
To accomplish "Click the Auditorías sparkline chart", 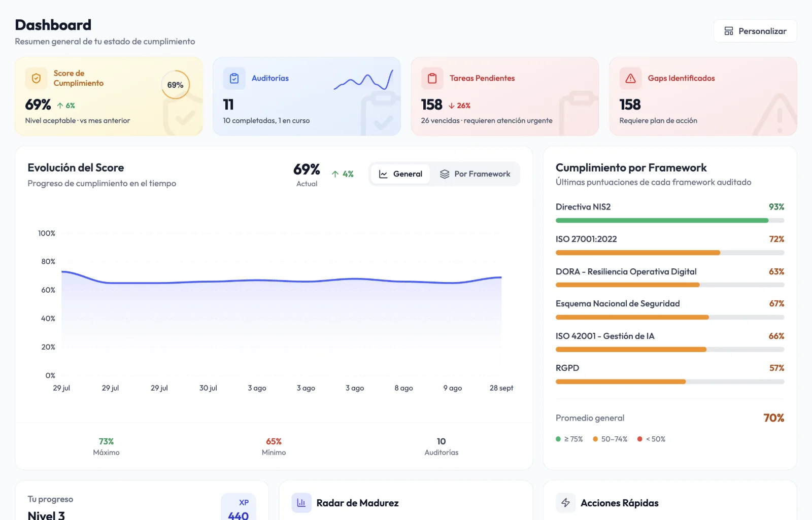I will click(363, 80).
